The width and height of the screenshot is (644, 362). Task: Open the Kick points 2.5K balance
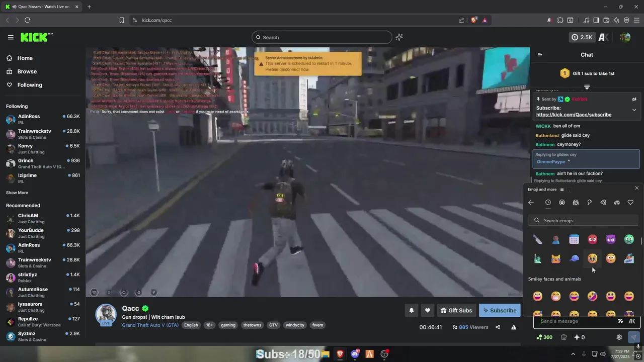pyautogui.click(x=582, y=37)
